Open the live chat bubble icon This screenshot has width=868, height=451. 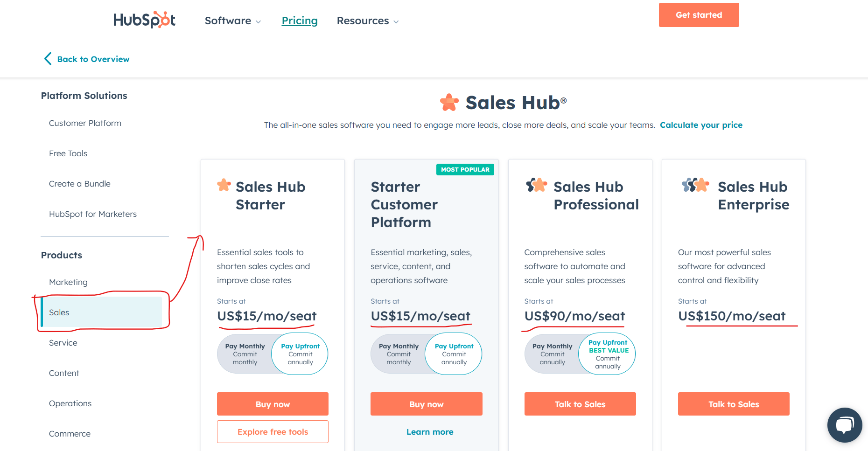845,425
